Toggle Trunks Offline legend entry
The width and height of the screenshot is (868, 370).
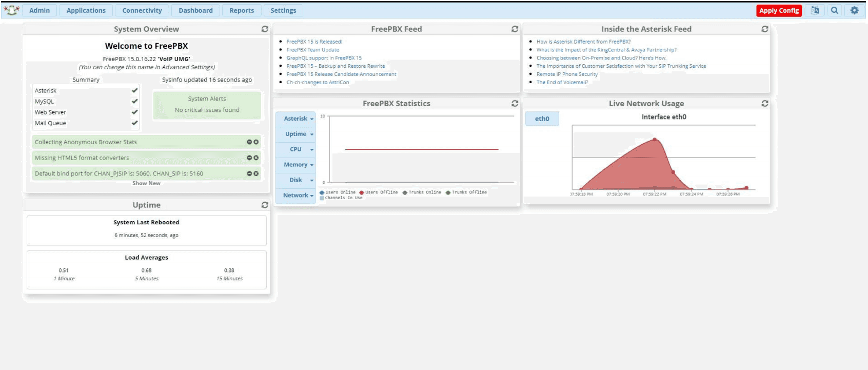coord(466,192)
